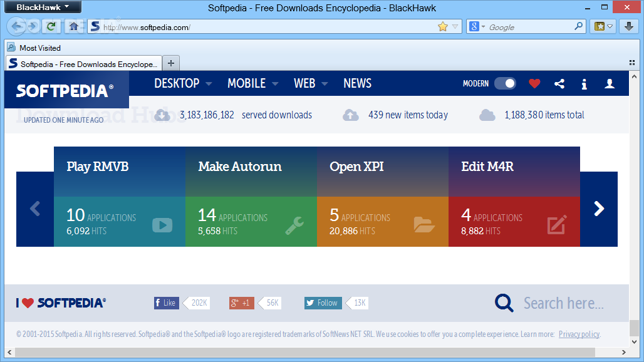Open the address bar history dropdown arrow
644x362 pixels.
(x=455, y=27)
